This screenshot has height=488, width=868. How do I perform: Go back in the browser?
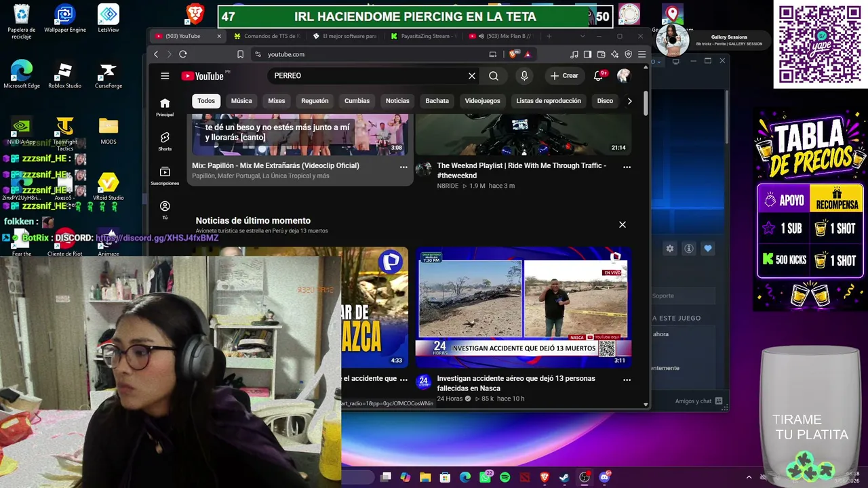pos(156,54)
